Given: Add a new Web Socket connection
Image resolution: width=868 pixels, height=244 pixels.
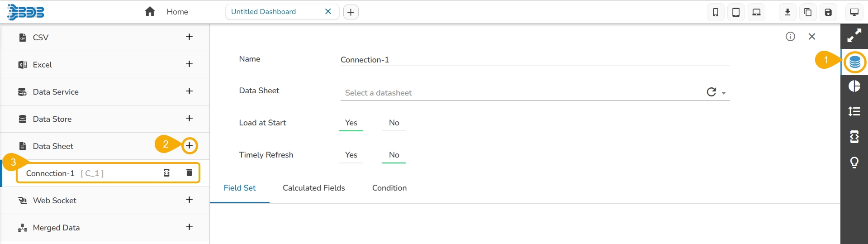Looking at the screenshot, I should (x=189, y=200).
